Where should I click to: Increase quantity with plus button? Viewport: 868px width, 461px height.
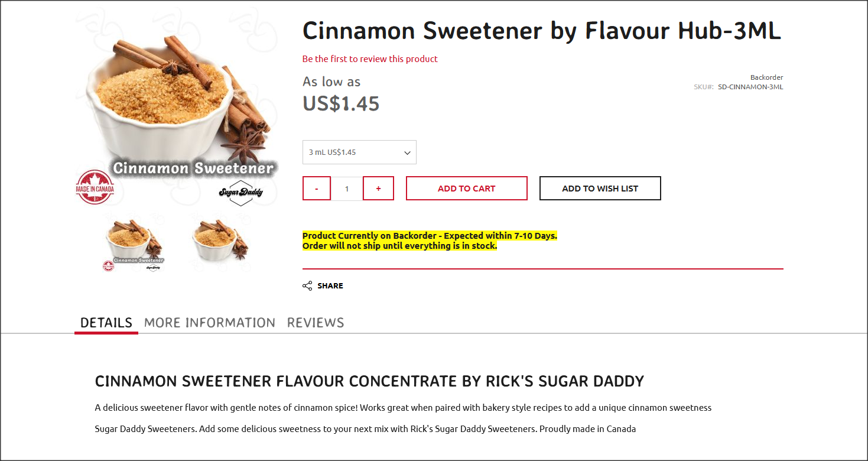378,189
